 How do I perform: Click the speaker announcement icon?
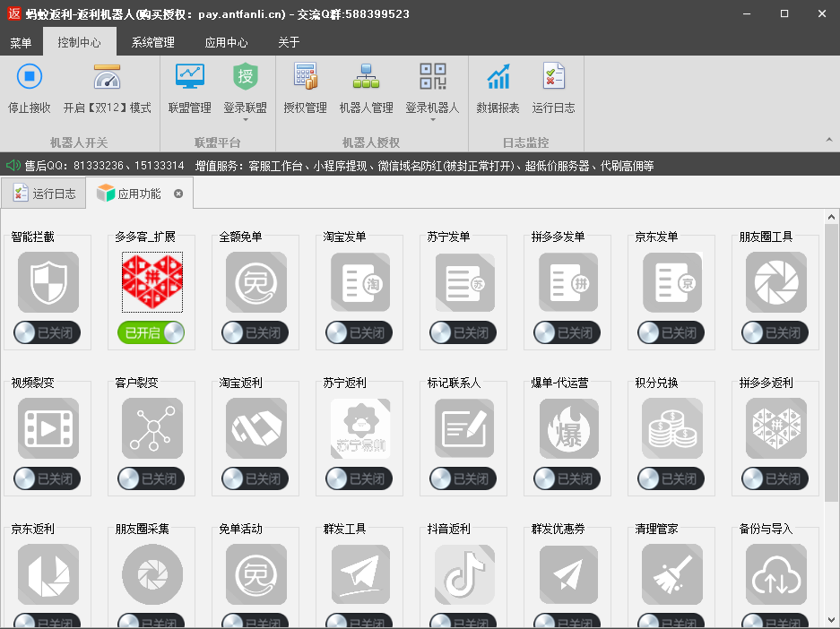click(13, 166)
